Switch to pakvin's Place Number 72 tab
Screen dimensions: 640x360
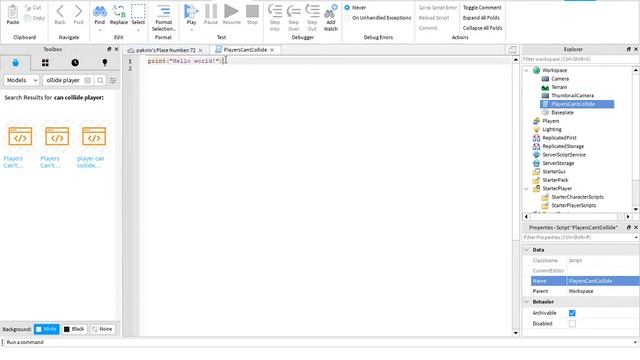pos(166,50)
